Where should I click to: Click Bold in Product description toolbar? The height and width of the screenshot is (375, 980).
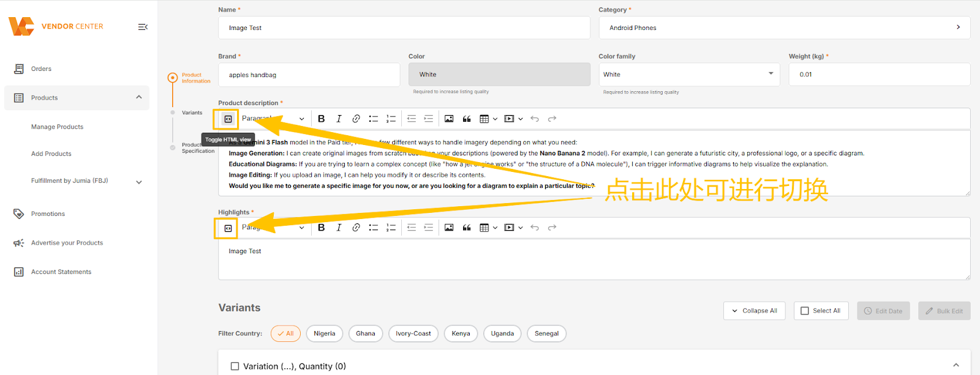pyautogui.click(x=322, y=119)
